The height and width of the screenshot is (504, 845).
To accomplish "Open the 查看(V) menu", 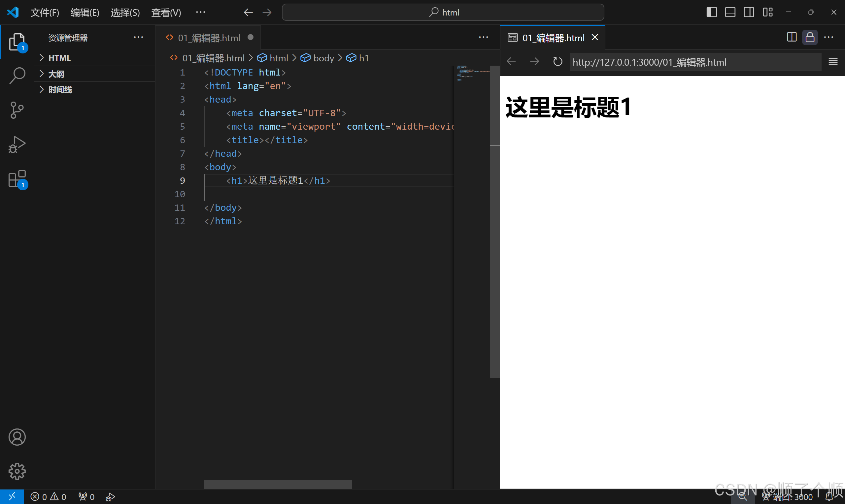I will coord(166,13).
